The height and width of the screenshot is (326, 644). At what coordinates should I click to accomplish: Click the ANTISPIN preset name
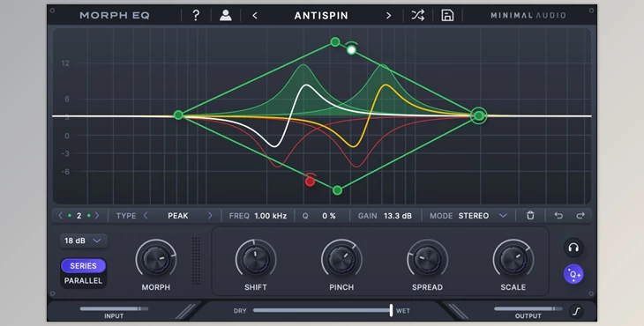click(x=321, y=16)
